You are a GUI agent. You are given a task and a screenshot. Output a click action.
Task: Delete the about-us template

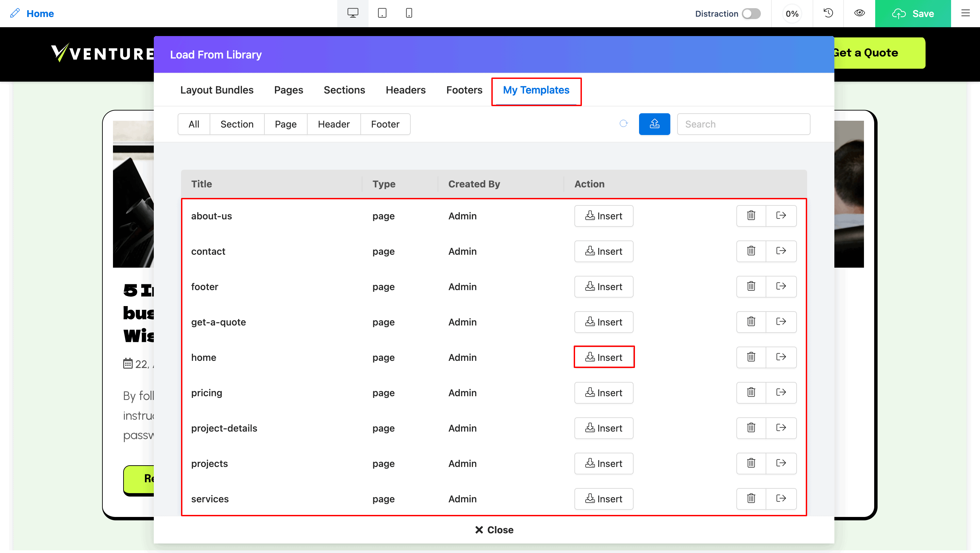click(751, 216)
